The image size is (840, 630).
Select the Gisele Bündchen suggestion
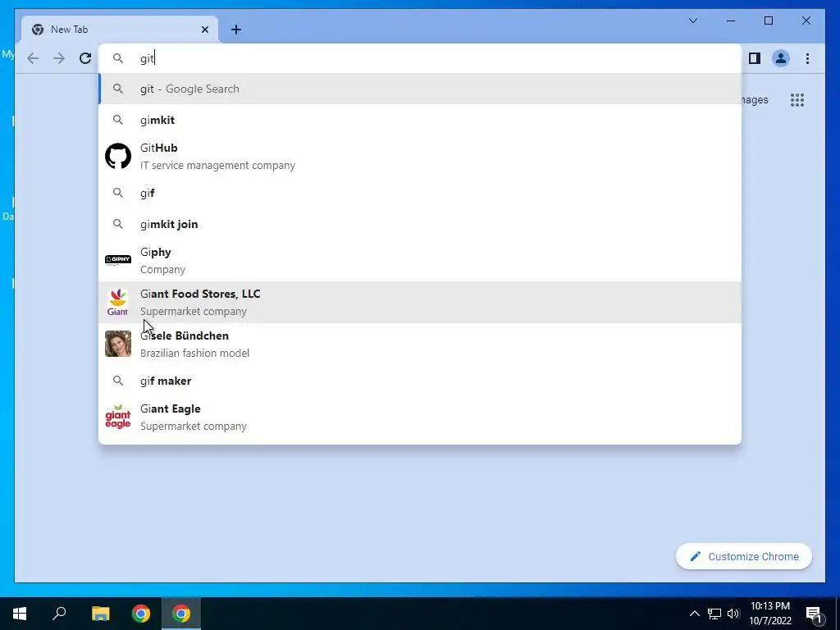(x=420, y=344)
